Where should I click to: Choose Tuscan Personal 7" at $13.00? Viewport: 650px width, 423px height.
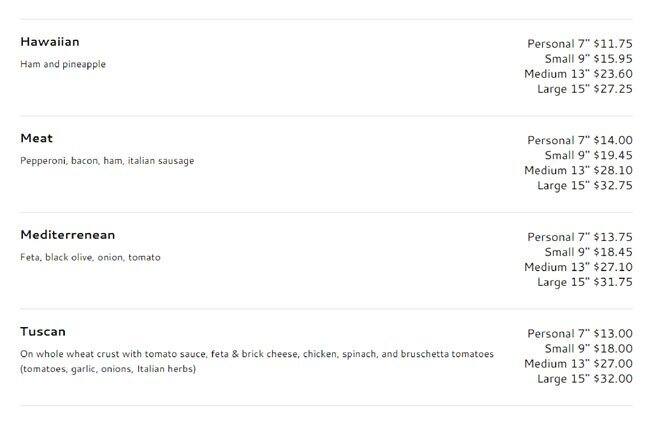[580, 333]
